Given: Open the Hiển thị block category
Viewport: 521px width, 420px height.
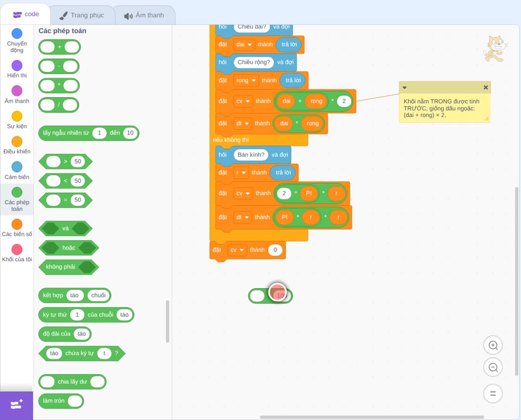Looking at the screenshot, I should [x=17, y=69].
